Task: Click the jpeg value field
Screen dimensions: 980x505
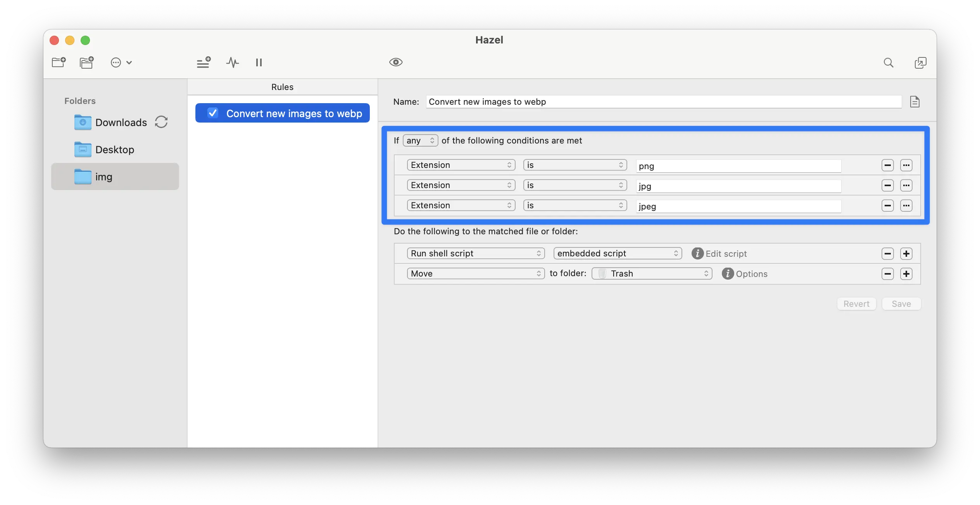Action: coord(738,206)
